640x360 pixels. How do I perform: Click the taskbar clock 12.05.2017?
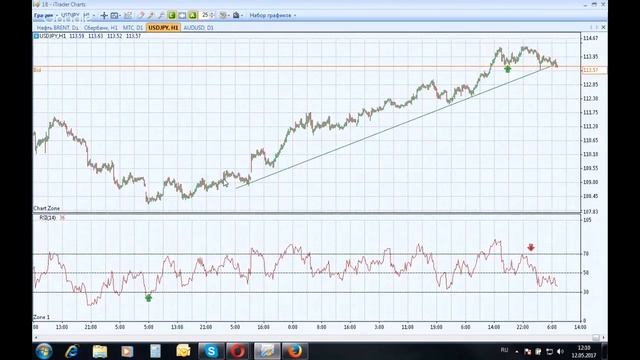584,351
